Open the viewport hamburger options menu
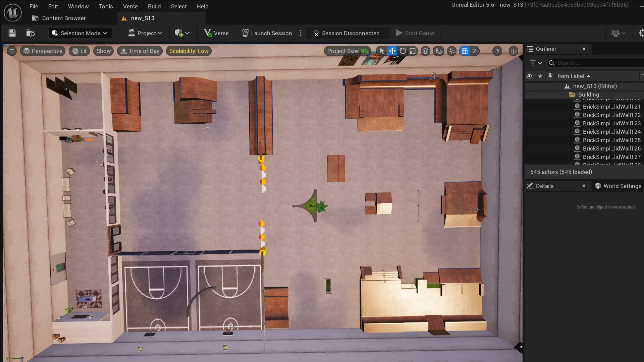The image size is (644, 362). (12, 51)
